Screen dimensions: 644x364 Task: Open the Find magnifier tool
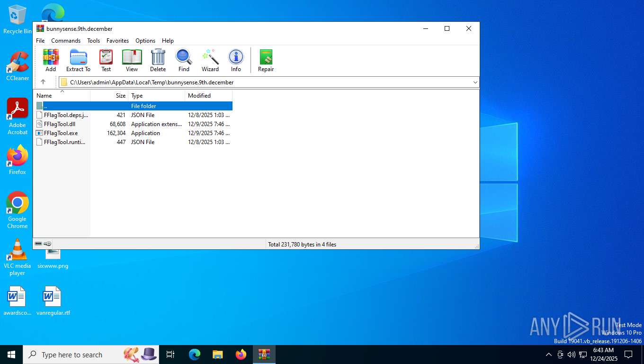(x=184, y=61)
